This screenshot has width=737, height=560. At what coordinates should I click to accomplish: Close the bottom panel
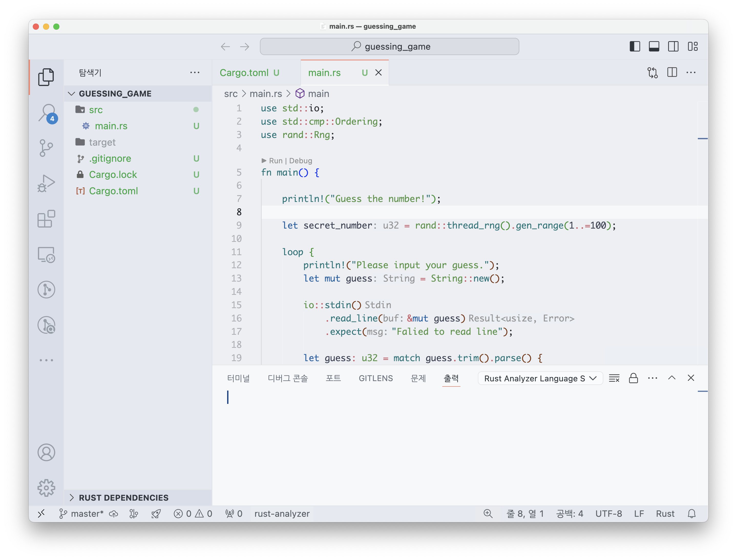[691, 378]
